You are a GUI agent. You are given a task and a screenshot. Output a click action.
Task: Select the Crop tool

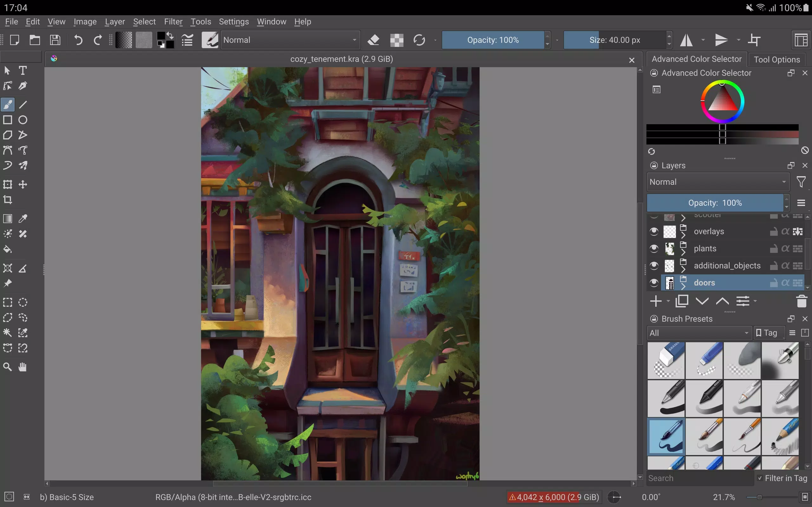(8, 200)
